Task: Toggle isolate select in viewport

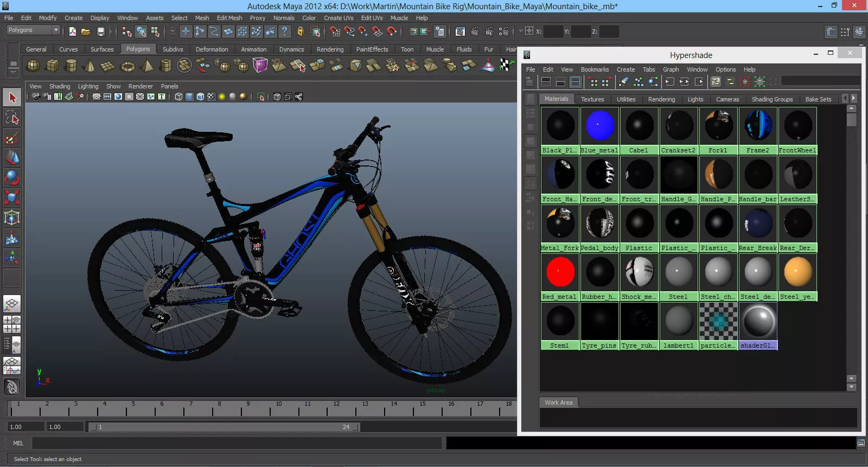Action: click(x=261, y=97)
